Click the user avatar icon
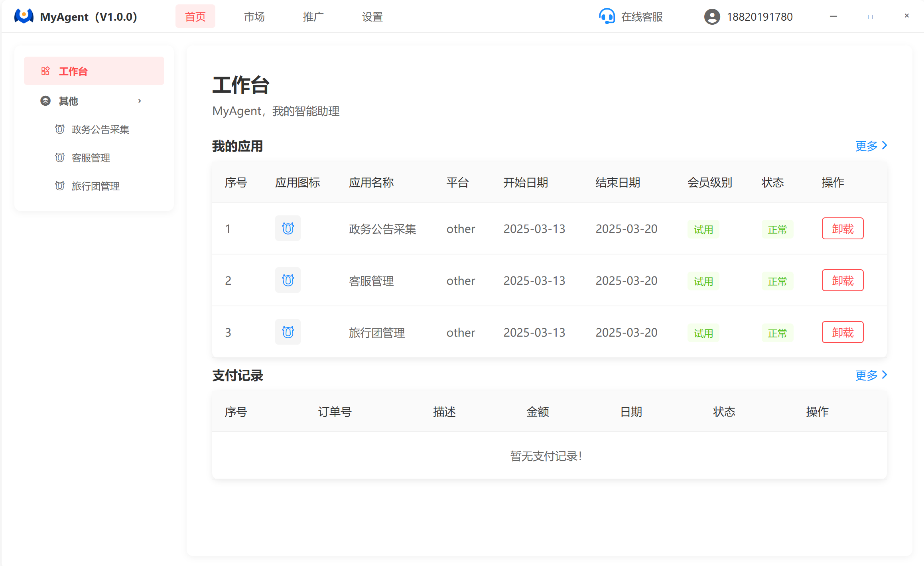The width and height of the screenshot is (924, 566). click(x=712, y=17)
